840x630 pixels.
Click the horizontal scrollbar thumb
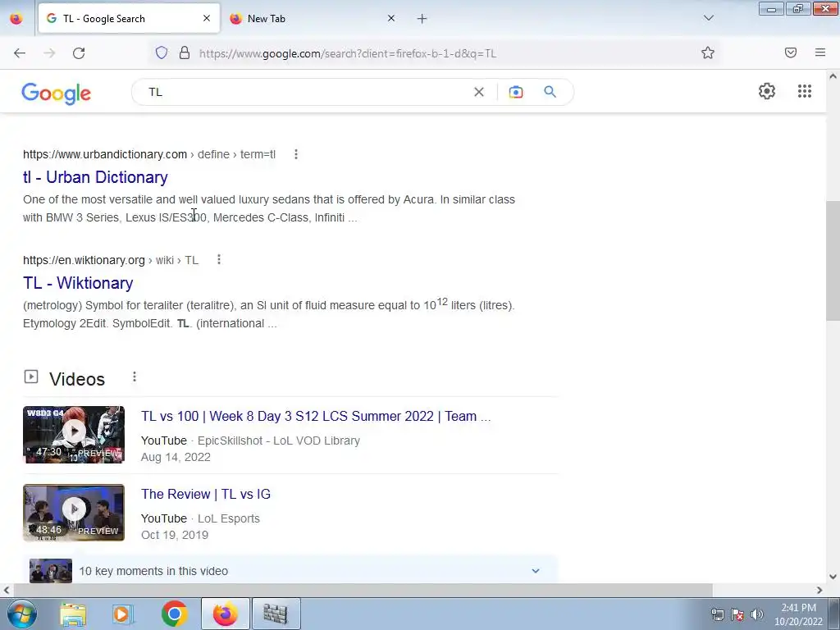[x=362, y=590]
